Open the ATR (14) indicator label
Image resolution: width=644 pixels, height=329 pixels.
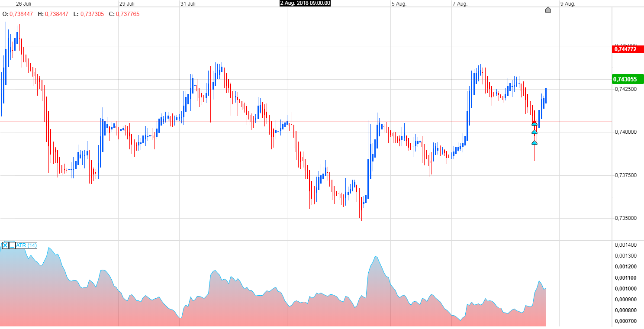(x=26, y=245)
